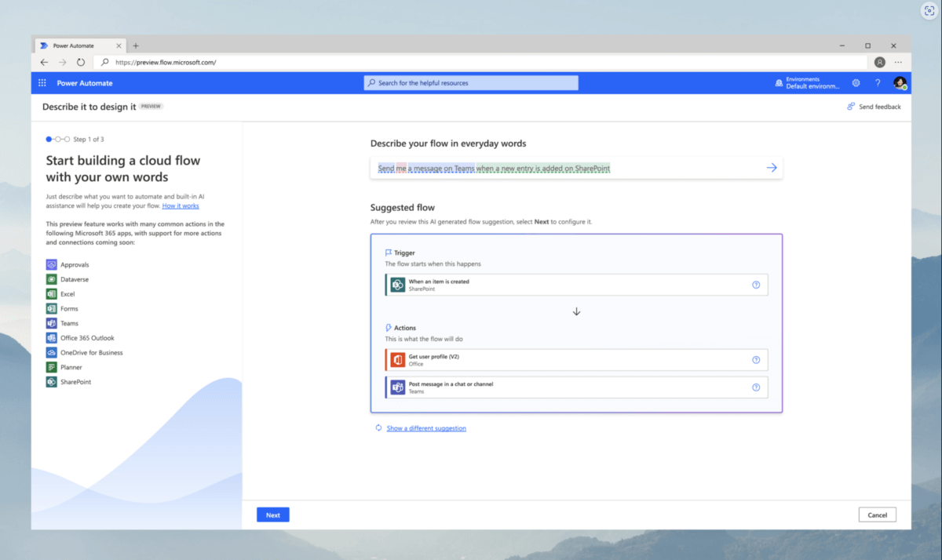Go back with browser back arrow
The height and width of the screenshot is (560, 942).
pyautogui.click(x=44, y=62)
